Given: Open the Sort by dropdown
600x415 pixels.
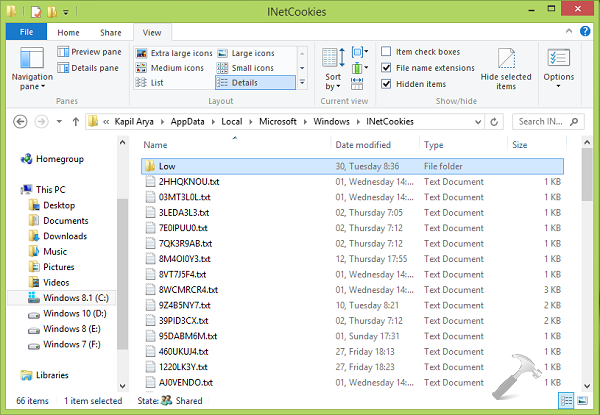Looking at the screenshot, I should click(x=333, y=69).
